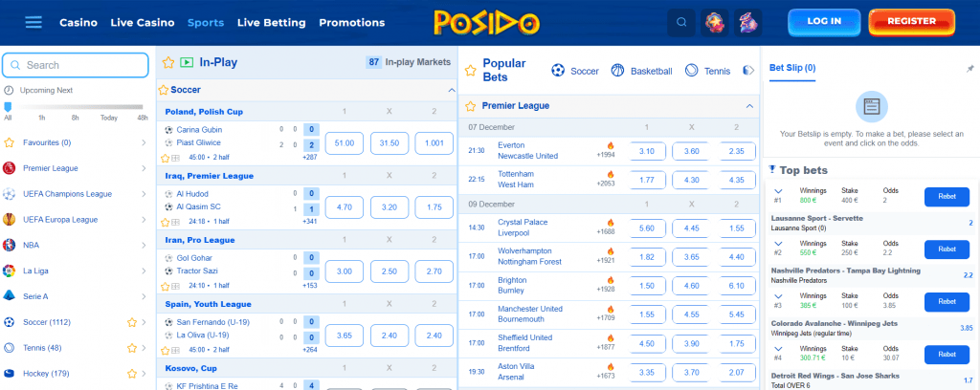Star the Carina Gubin vs Piast Gliwice match
Screen dimensions: 980x390
(165, 158)
